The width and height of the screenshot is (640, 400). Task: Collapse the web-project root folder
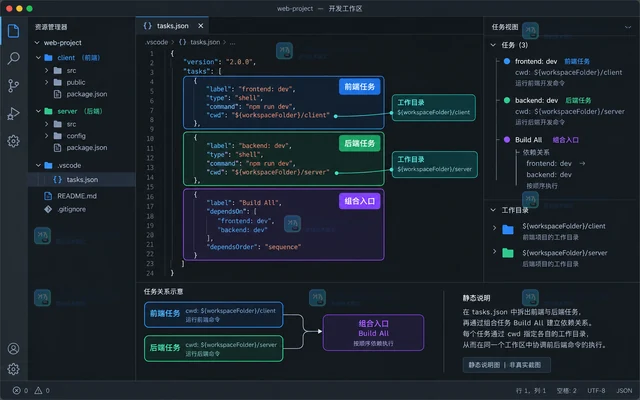37,42
